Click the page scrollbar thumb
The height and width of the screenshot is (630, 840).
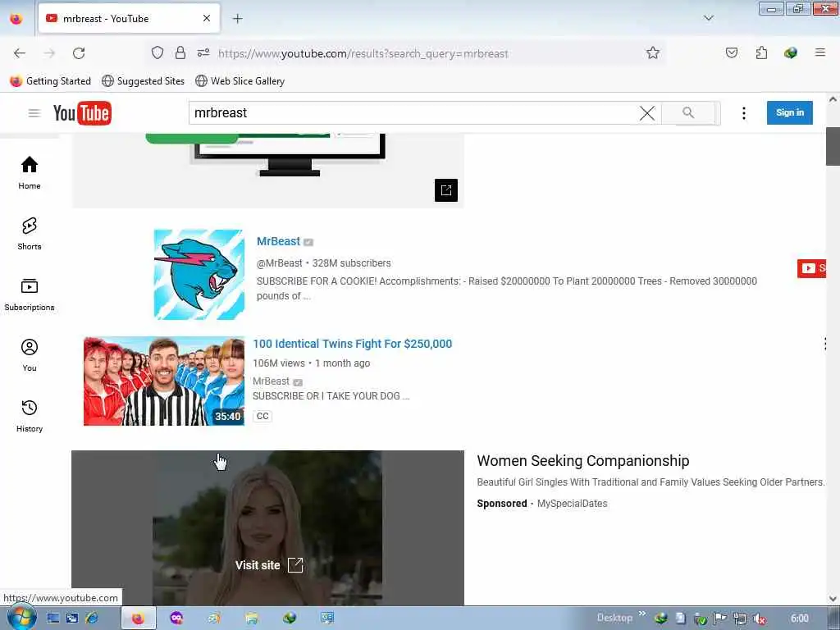[833, 146]
